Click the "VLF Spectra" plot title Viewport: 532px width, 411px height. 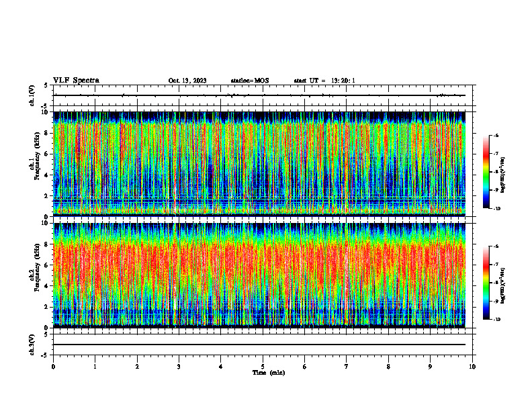[76, 81]
